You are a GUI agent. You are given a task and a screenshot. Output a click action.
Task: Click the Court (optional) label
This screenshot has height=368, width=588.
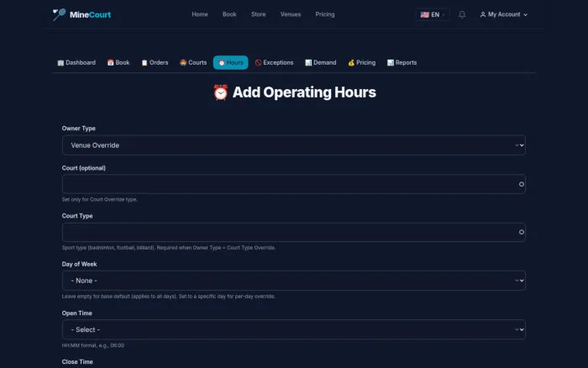coord(84,168)
